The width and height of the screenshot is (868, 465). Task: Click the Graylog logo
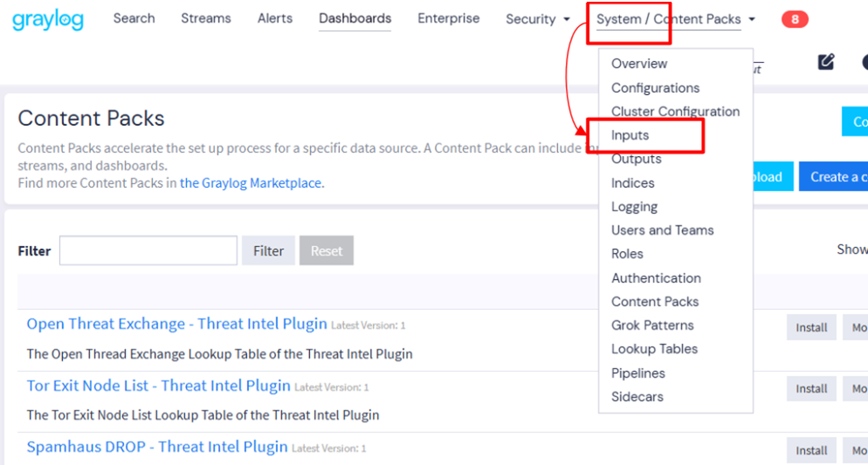point(48,20)
